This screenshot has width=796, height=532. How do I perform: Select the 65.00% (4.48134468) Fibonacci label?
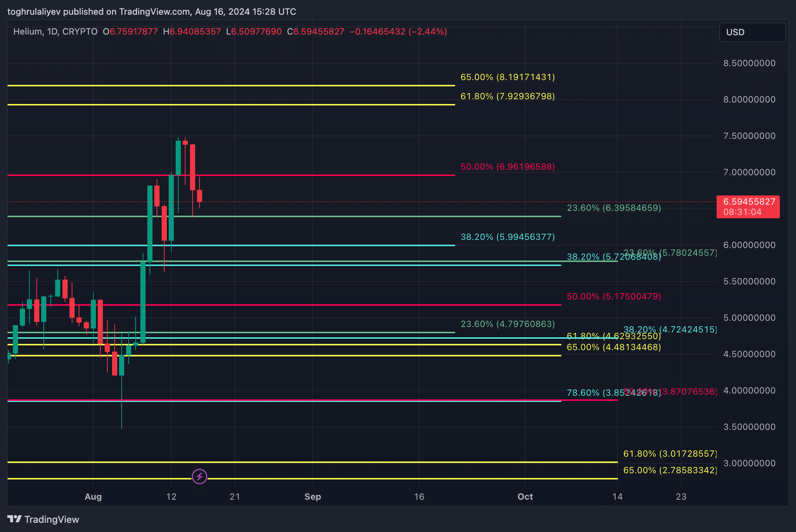click(x=614, y=347)
